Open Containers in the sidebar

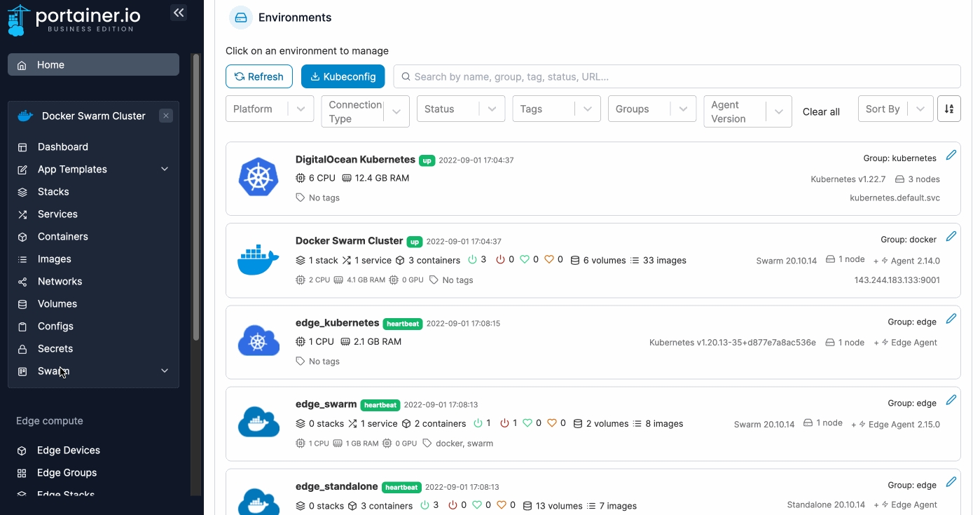(63, 237)
